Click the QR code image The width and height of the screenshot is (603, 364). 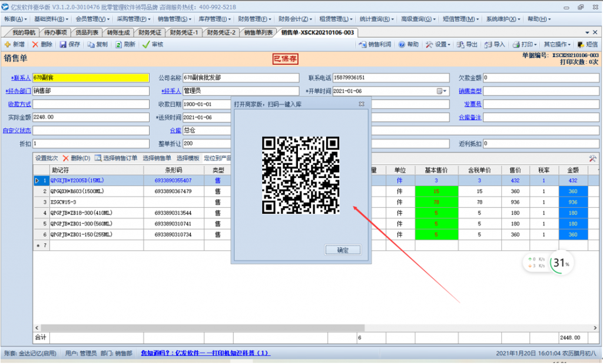[x=300, y=175]
